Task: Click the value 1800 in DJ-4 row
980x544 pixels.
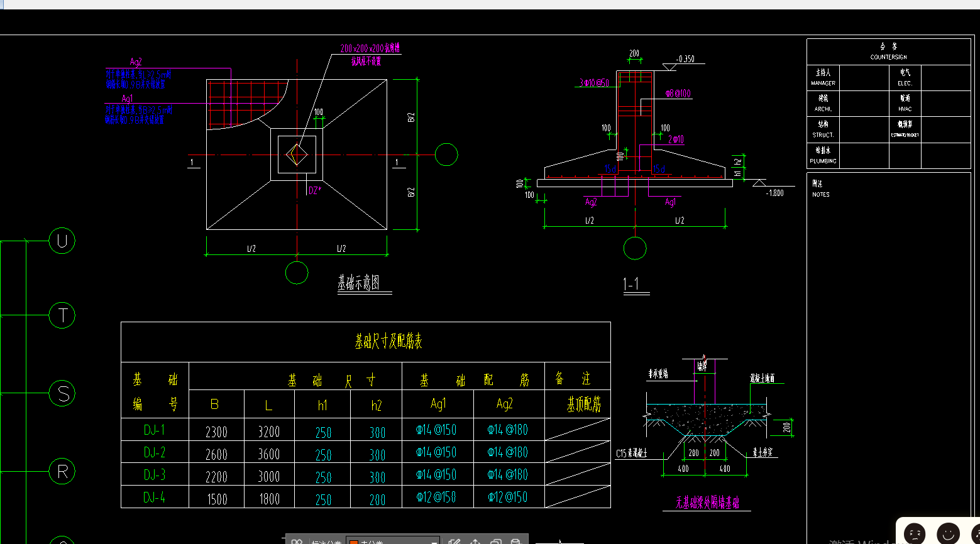Action: click(x=270, y=499)
